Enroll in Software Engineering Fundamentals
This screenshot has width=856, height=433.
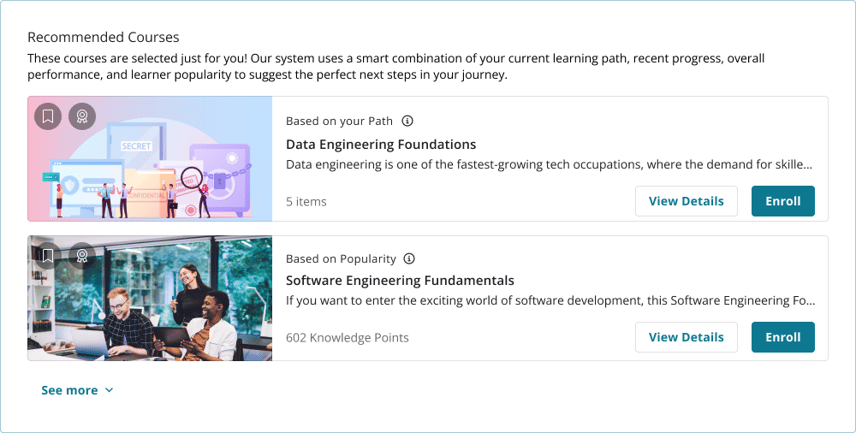pyautogui.click(x=783, y=337)
